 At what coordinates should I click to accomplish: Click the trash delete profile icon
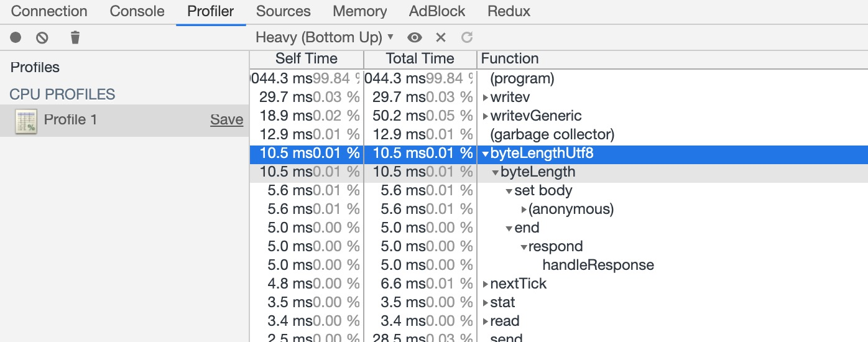click(75, 38)
